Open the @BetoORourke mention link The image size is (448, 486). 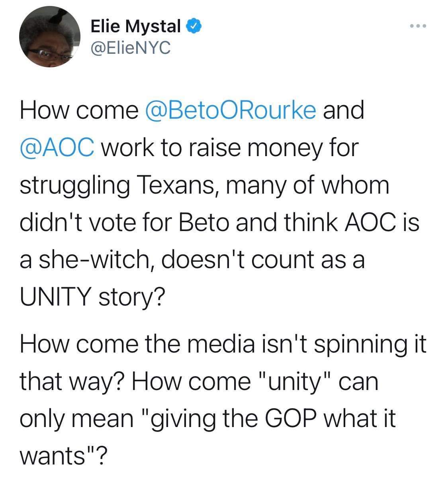[x=232, y=110]
